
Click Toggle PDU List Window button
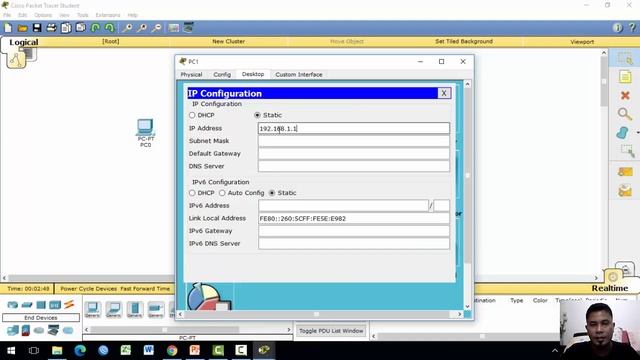pos(331,331)
